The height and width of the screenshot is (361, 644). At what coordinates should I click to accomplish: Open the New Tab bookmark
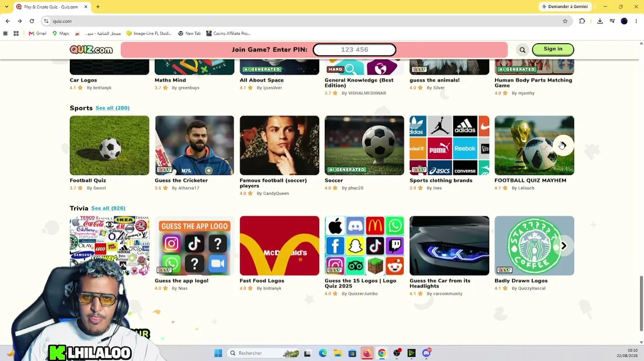tap(189, 34)
